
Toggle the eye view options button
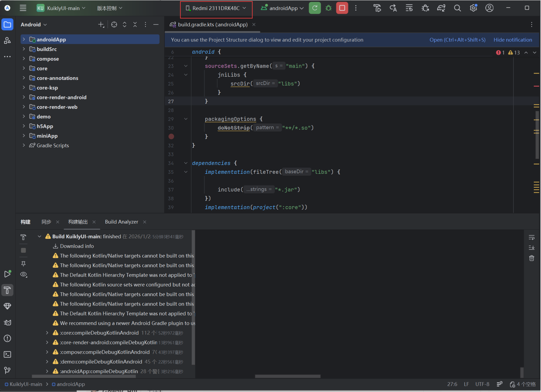coord(24,274)
